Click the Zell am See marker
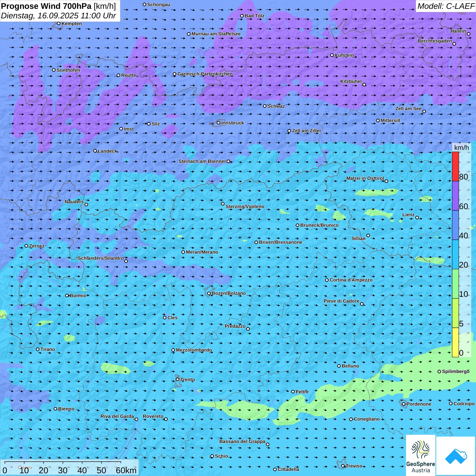 [424, 112]
